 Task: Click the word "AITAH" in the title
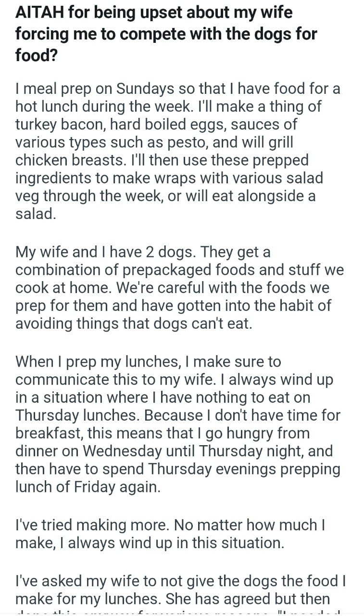(39, 13)
